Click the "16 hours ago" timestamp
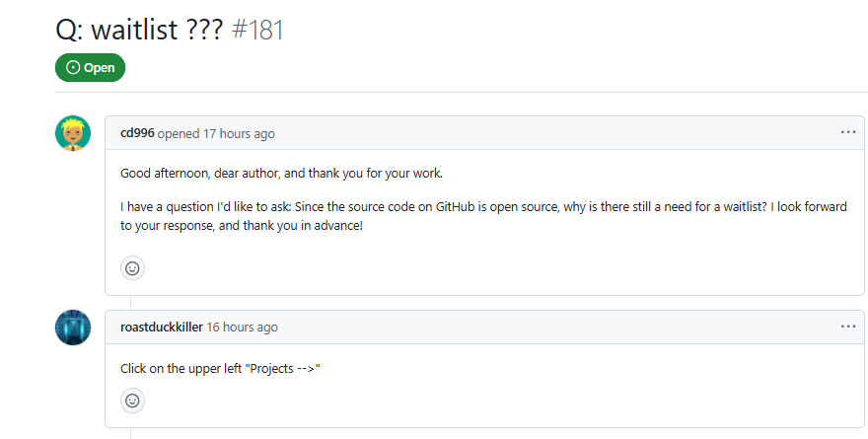868x439 pixels. tap(242, 328)
